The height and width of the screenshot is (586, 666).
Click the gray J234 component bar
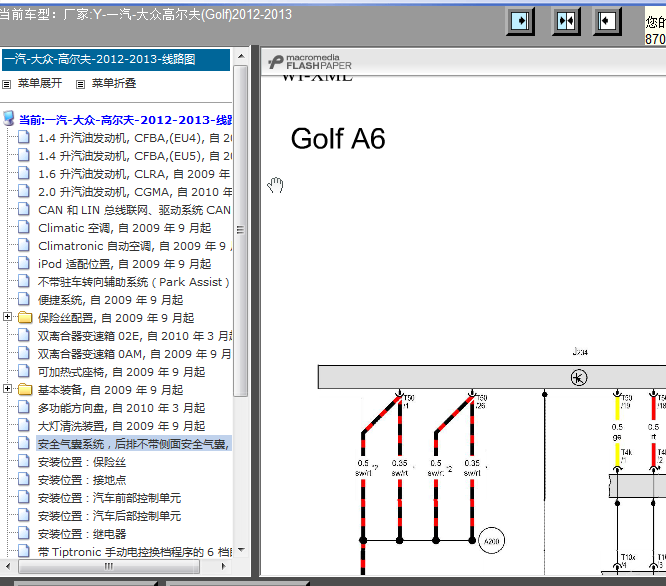point(492,377)
